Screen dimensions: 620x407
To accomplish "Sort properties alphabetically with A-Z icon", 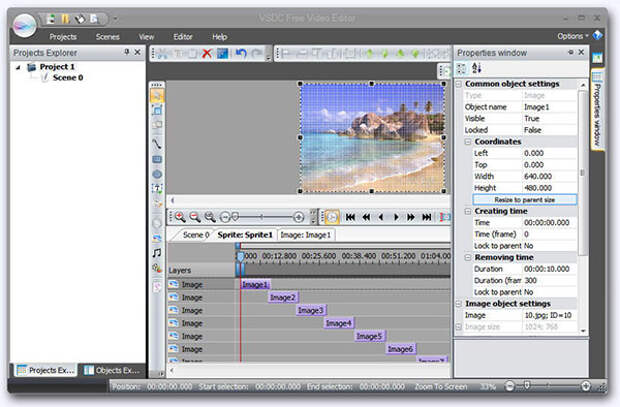I will [476, 68].
